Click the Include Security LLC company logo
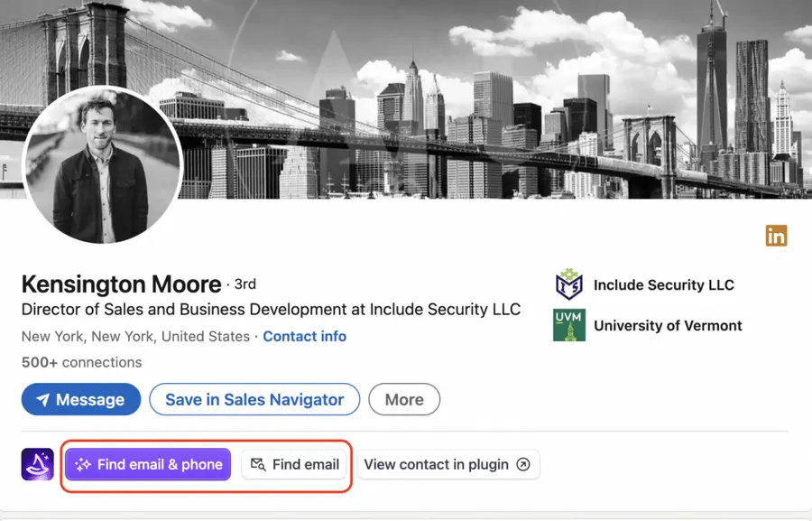The width and height of the screenshot is (812, 521). tap(569, 284)
